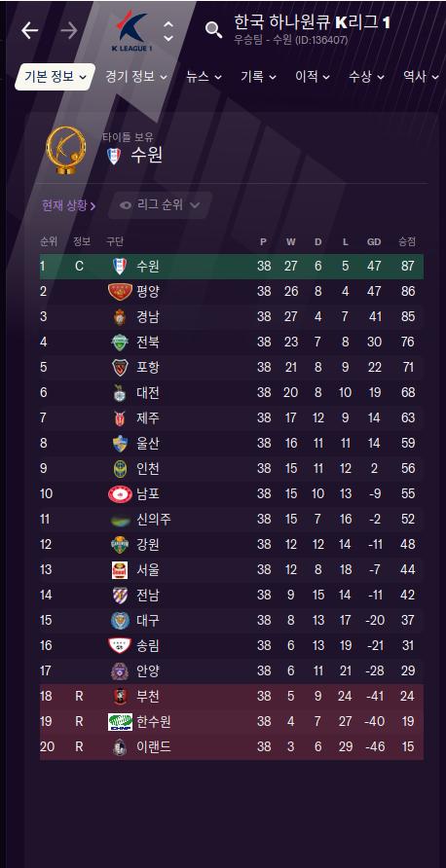Screen dimensions: 446x868
Task: Click the up/down competition switcher arrows
Action: (168, 31)
